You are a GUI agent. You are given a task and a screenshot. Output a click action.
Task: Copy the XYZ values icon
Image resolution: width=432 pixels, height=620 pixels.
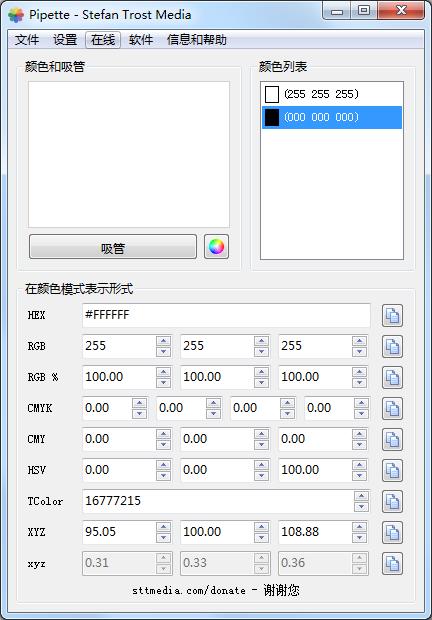392,532
